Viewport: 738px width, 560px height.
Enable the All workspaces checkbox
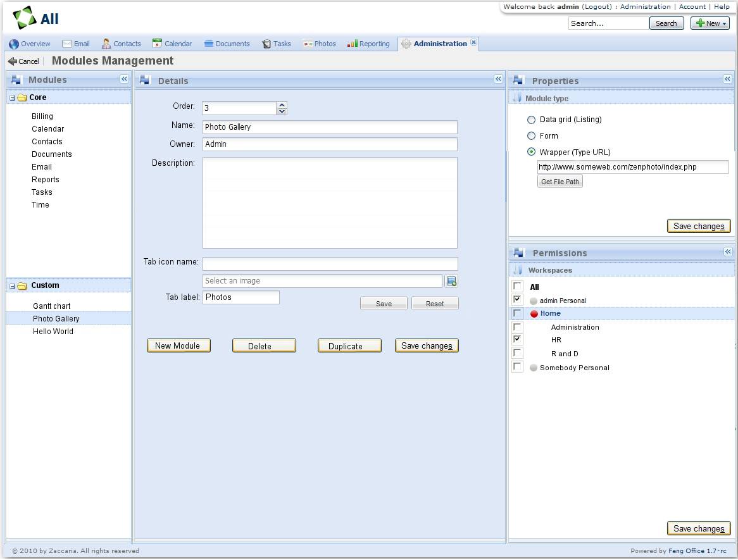coord(518,287)
